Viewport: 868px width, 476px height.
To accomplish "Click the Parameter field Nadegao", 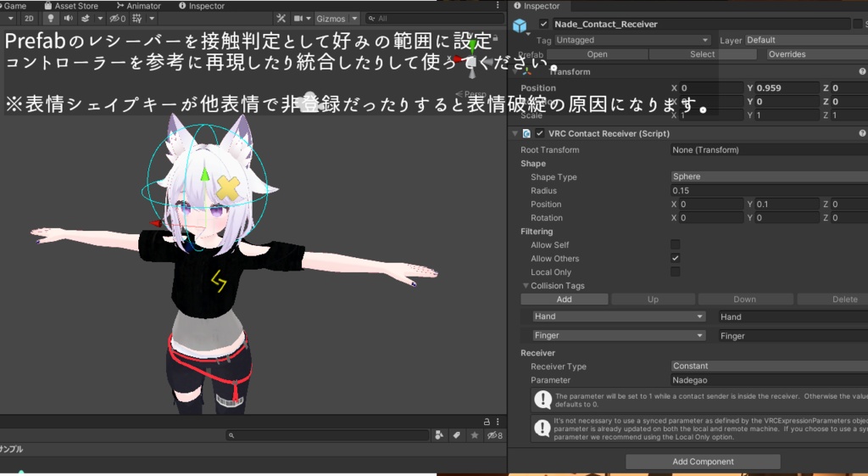I will pyautogui.click(x=769, y=380).
